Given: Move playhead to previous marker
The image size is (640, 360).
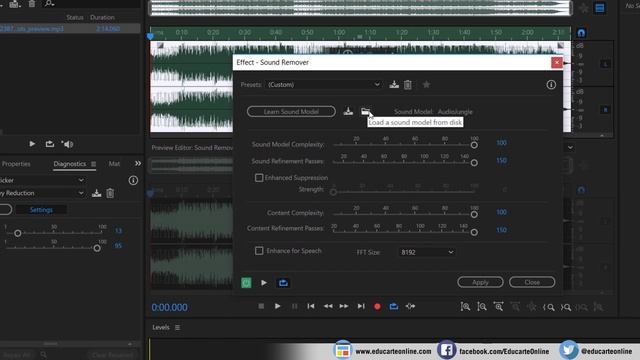Looking at the screenshot, I should pyautogui.click(x=311, y=306).
